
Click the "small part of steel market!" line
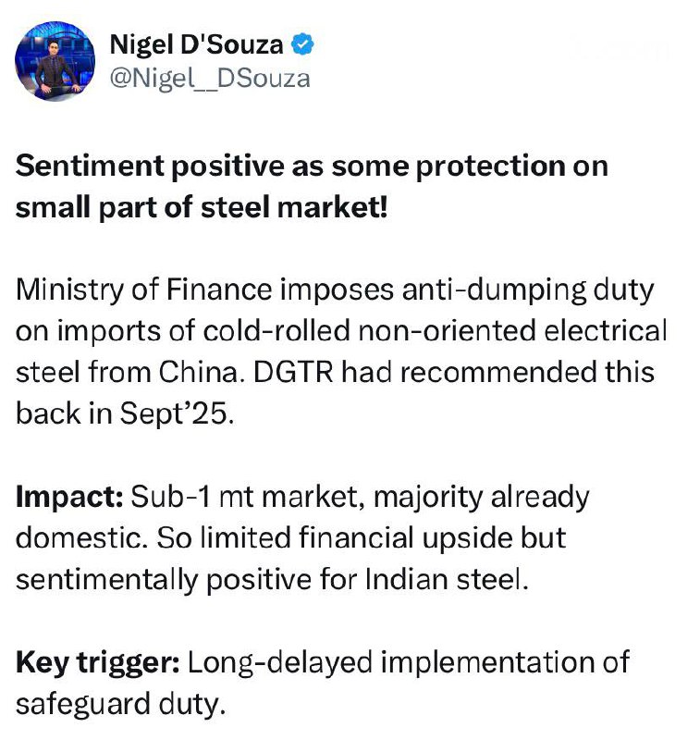pos(202,207)
